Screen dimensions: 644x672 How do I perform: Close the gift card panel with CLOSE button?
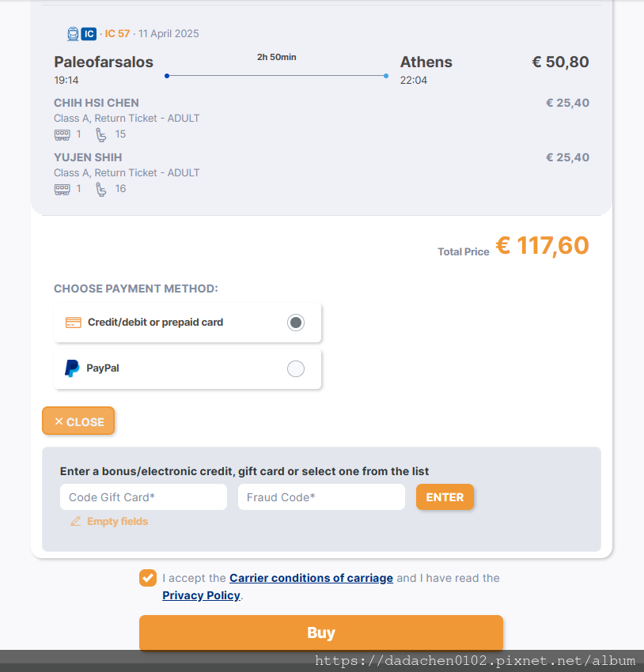(78, 421)
